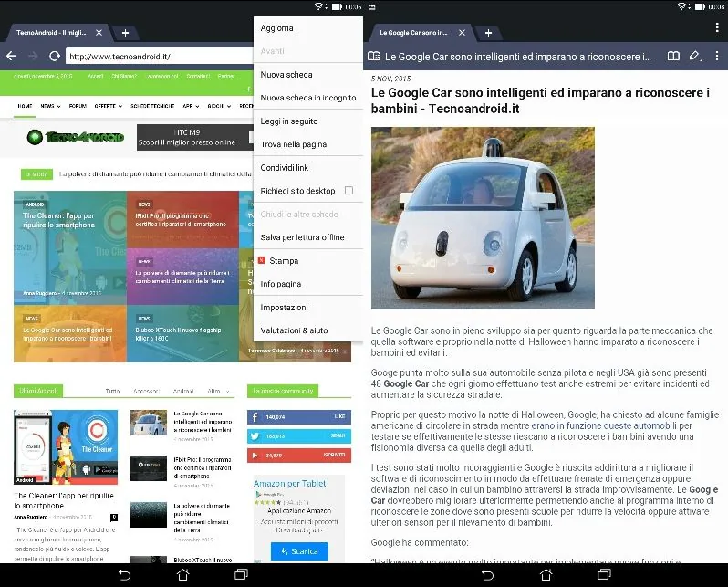This screenshot has height=587, width=728.
Task: Click the Facebook like bar
Action: [299, 417]
